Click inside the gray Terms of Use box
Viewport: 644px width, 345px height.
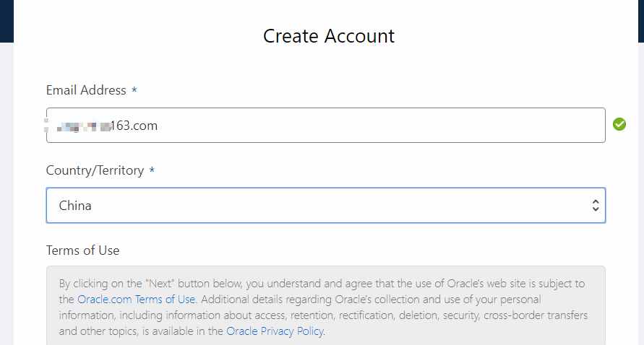coord(326,305)
